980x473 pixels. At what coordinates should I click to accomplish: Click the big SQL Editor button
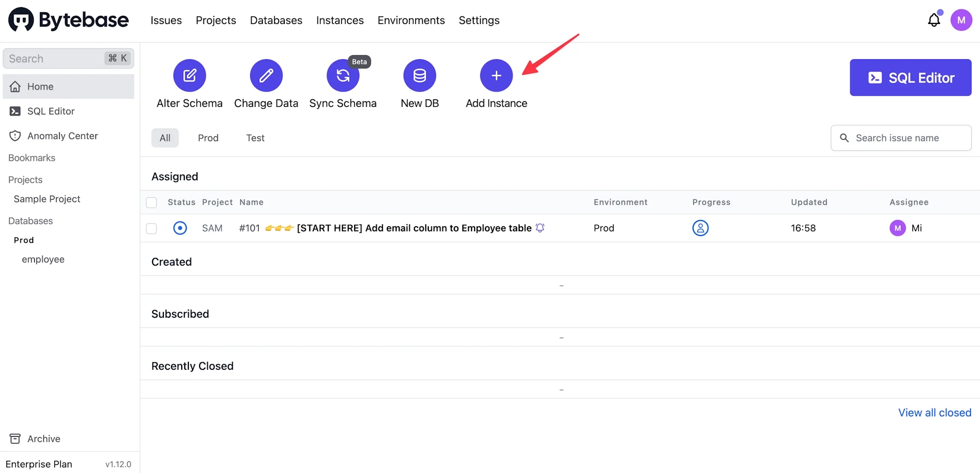(x=911, y=78)
